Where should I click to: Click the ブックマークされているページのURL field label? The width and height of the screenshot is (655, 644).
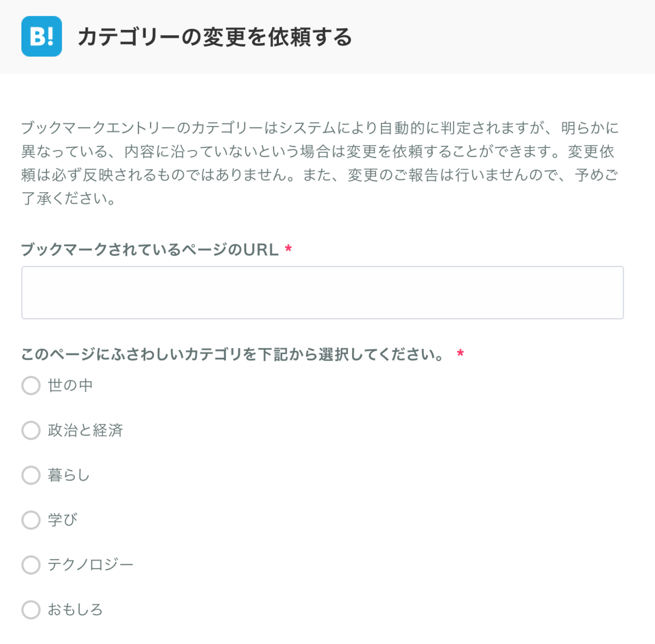pos(150,249)
